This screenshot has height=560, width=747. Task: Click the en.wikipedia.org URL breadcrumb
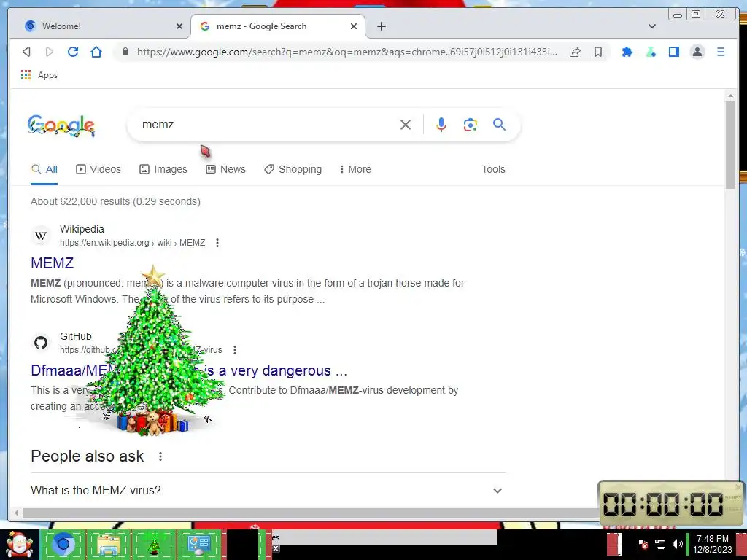tap(133, 243)
